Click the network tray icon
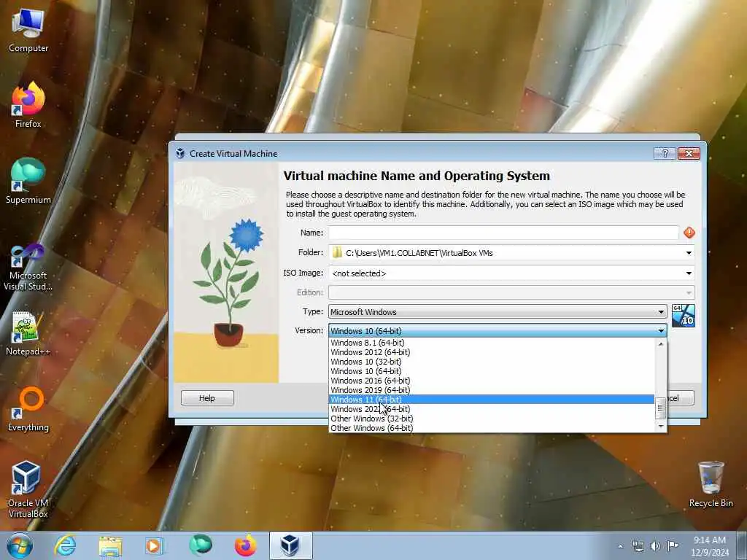Screen dimensions: 747x560 tap(638, 546)
